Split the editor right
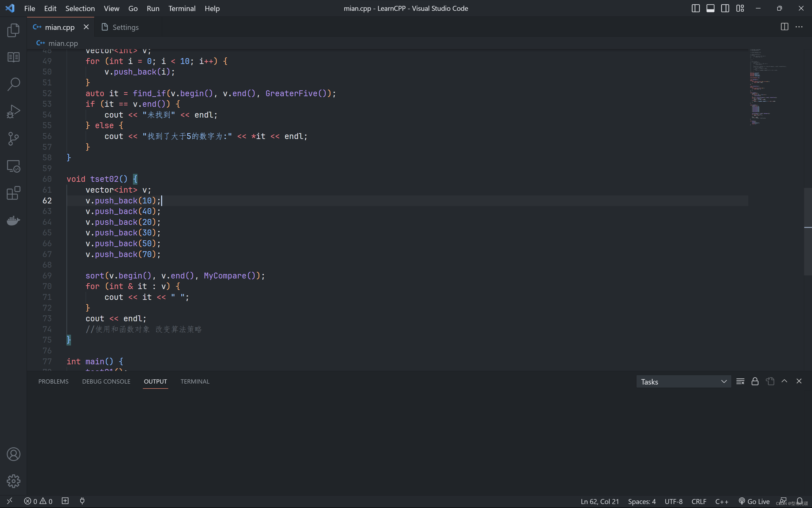This screenshot has width=812, height=508. [x=784, y=27]
